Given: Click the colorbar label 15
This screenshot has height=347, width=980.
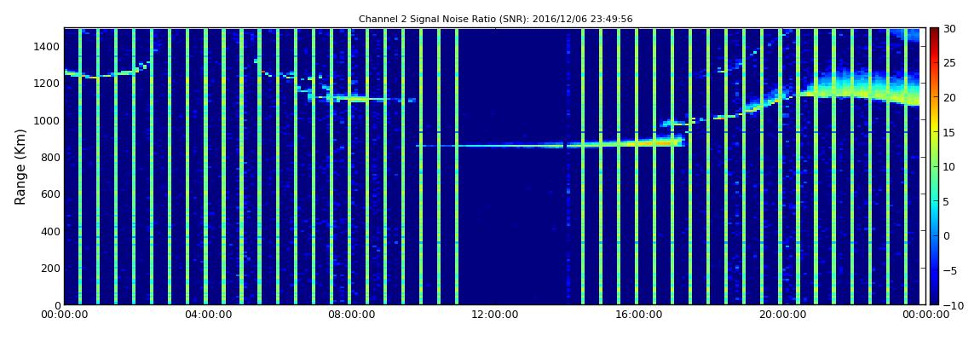Looking at the screenshot, I should coord(950,132).
